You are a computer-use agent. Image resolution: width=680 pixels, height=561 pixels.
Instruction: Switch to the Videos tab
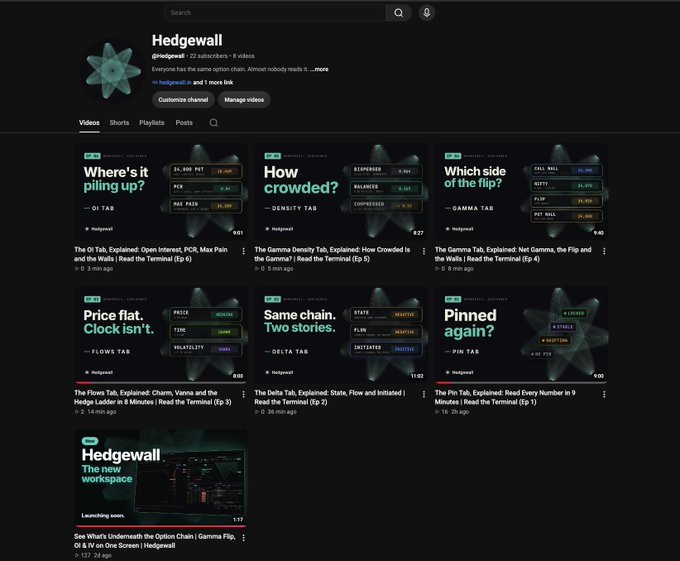(89, 123)
